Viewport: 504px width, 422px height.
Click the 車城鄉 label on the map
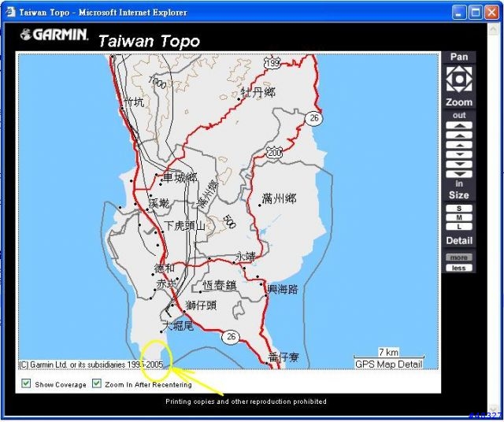180,177
